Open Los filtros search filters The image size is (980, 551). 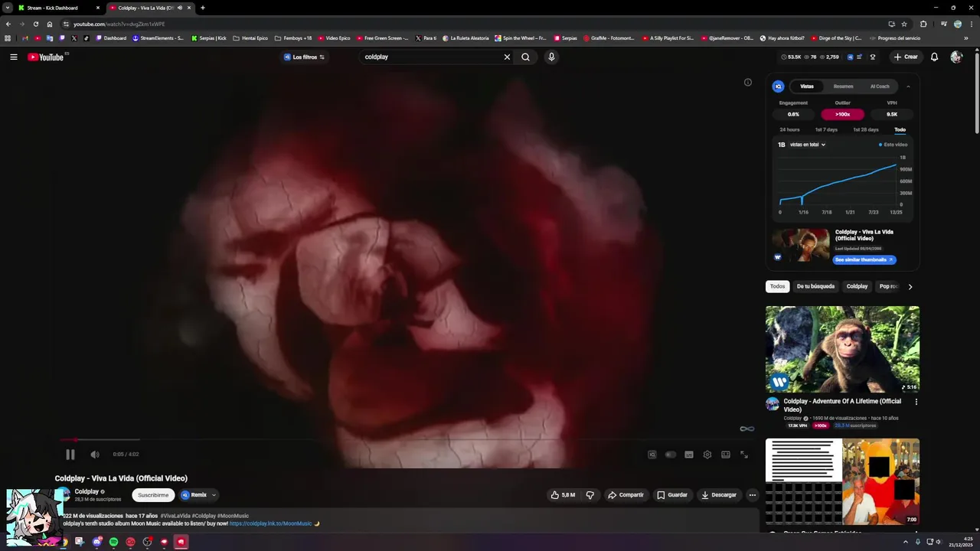point(305,57)
